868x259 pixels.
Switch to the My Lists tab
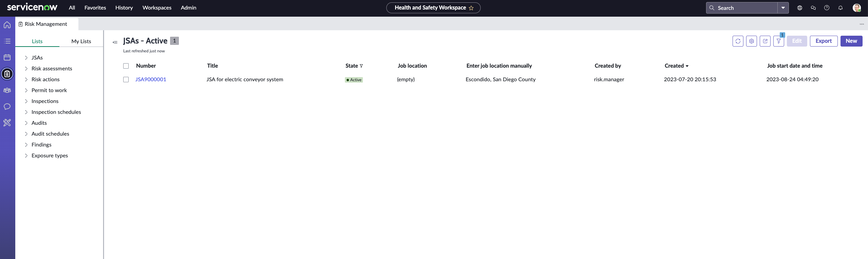[x=81, y=41]
